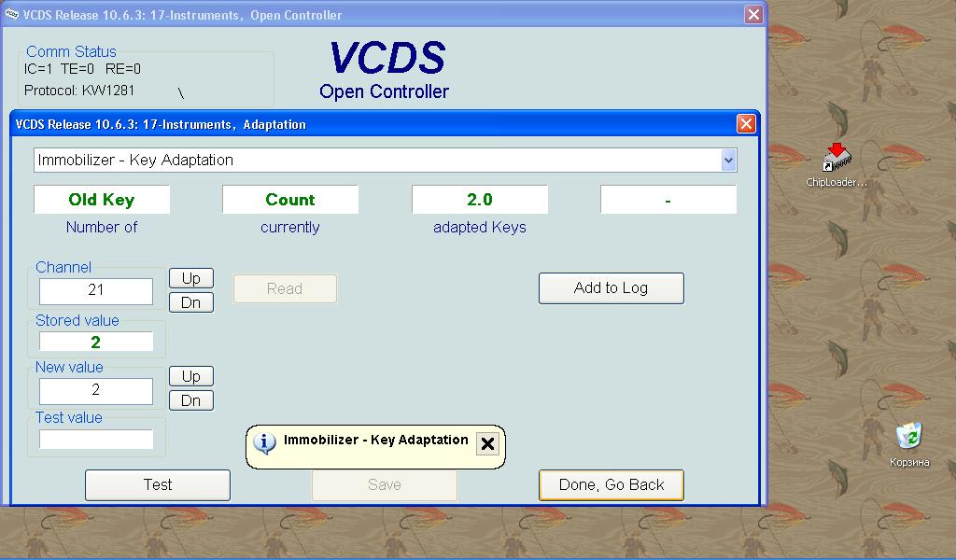Click the 'Number of' label

coord(101,228)
